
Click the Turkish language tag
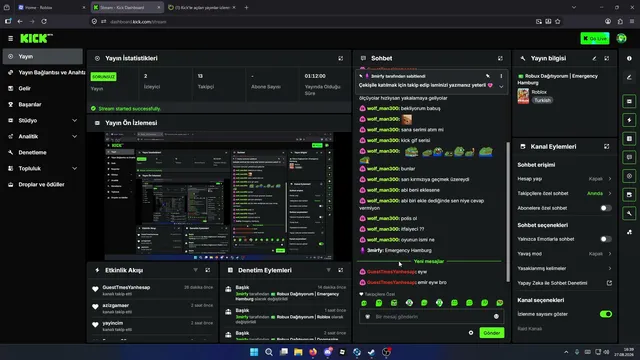[542, 100]
